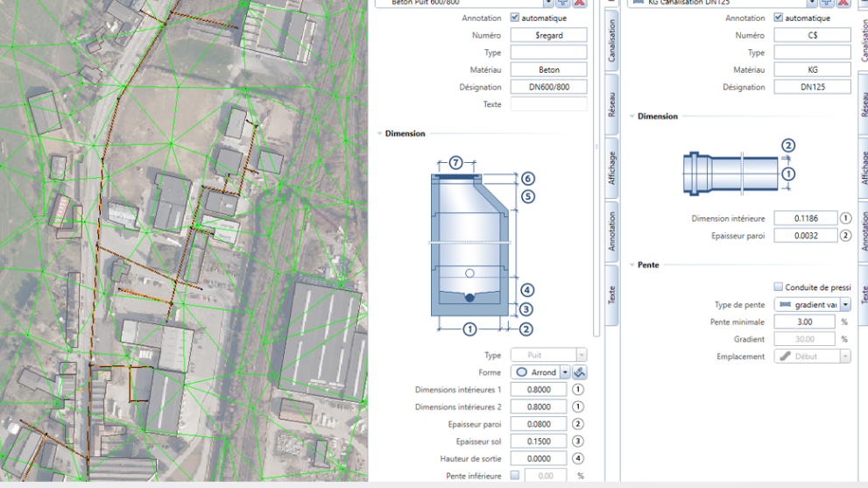Open the Type de pente dropdown
Screen dimensions: 868x488
coord(845,305)
